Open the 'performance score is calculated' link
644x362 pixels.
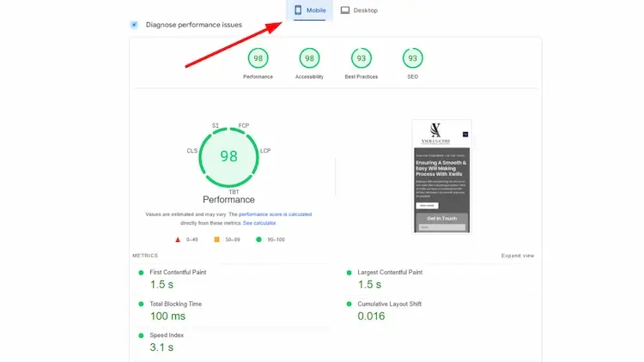pyautogui.click(x=275, y=214)
